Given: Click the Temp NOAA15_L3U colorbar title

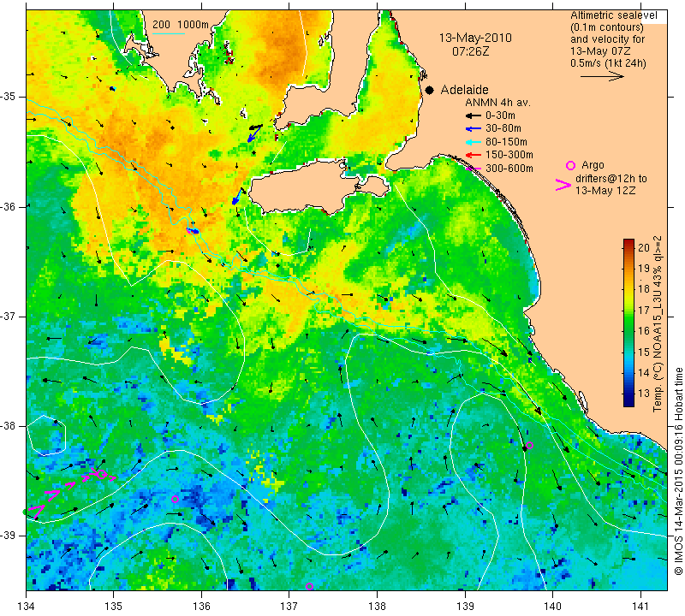Looking at the screenshot, I should tap(658, 324).
